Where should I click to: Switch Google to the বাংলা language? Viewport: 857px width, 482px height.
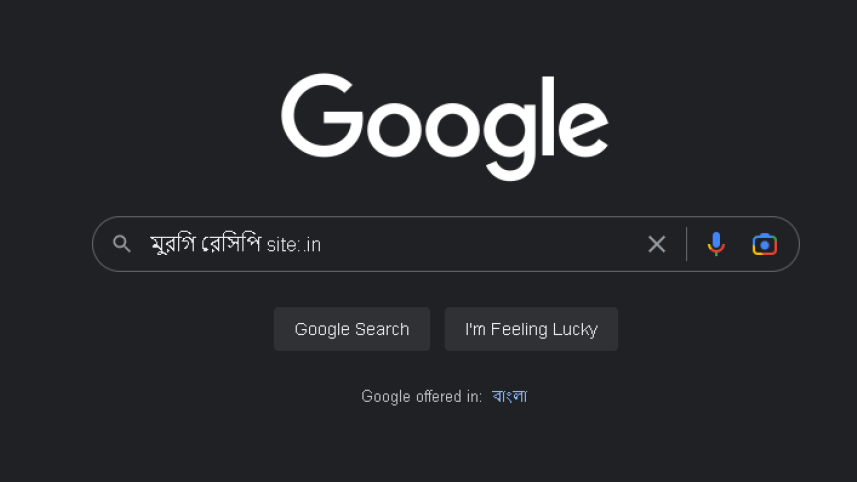(509, 396)
